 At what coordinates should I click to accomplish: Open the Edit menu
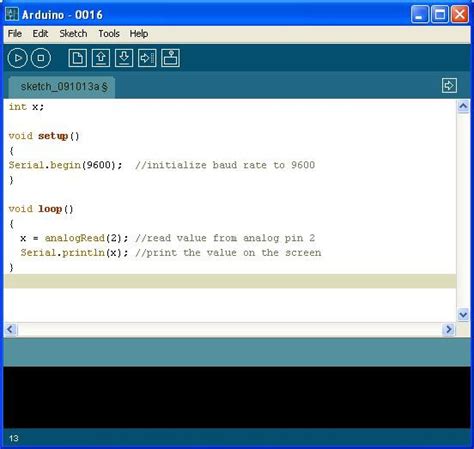coord(40,34)
